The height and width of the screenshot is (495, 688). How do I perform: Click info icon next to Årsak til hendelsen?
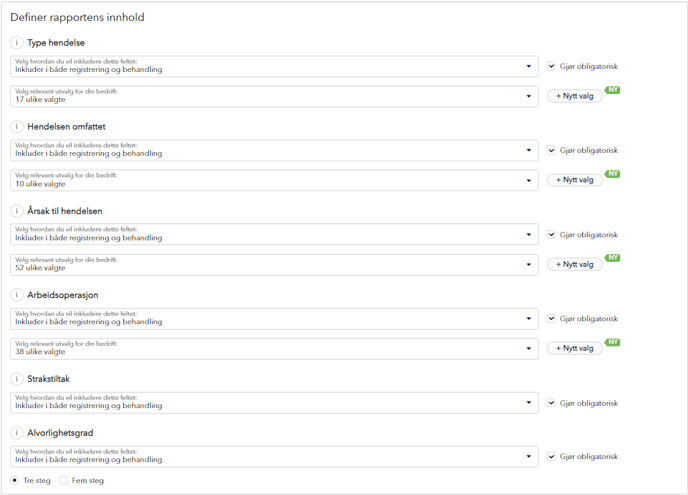(x=17, y=211)
